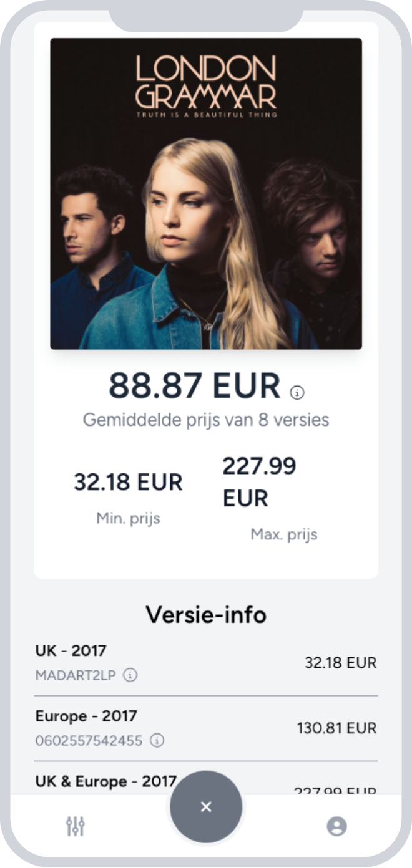Viewport: 412px width, 868px height.
Task: Click the 227.99 EUR maximum price value
Action: tap(259, 482)
